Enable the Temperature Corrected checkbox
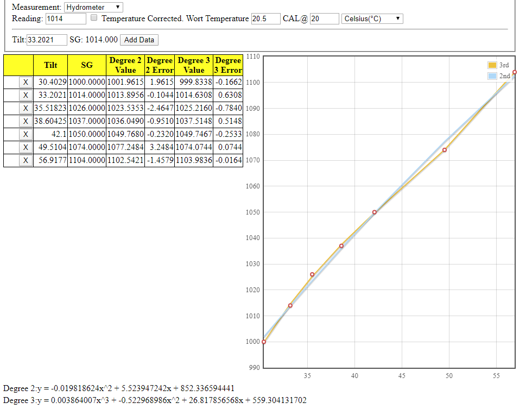Screen dimensions: 532x409 94,18
